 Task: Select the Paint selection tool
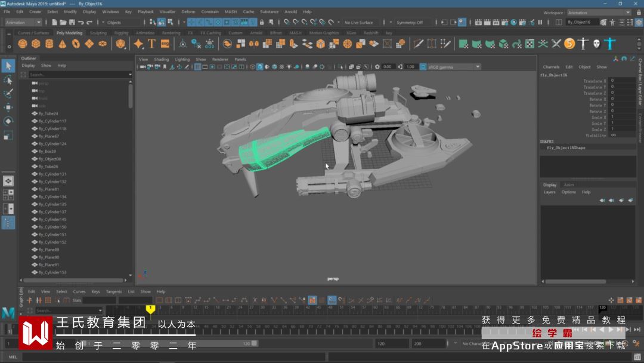tap(8, 94)
